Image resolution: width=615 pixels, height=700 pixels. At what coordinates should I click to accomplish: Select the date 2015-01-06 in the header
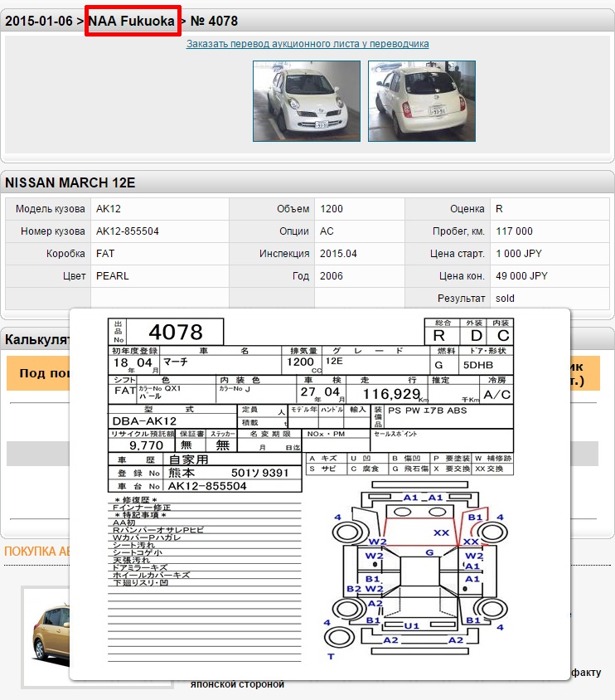coord(39,21)
